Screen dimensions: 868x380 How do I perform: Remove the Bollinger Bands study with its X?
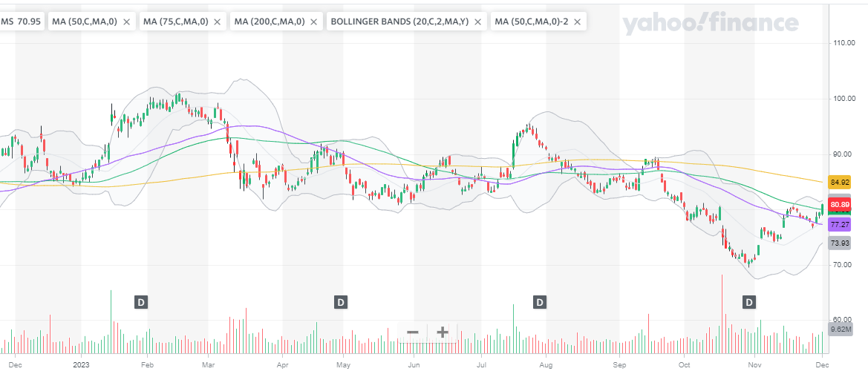click(478, 22)
